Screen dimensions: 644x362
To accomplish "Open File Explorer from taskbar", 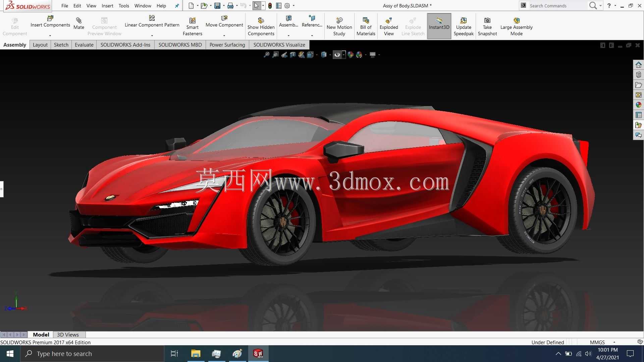I will pyautogui.click(x=196, y=354).
